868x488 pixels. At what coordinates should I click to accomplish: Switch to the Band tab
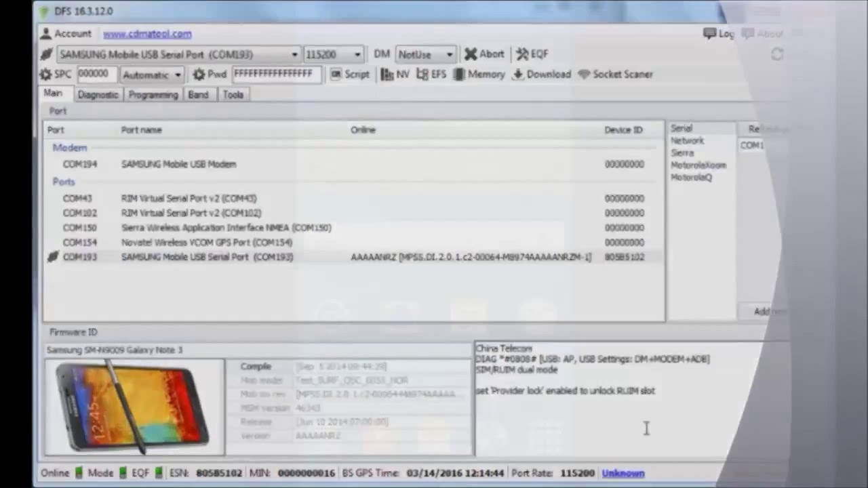(x=198, y=95)
